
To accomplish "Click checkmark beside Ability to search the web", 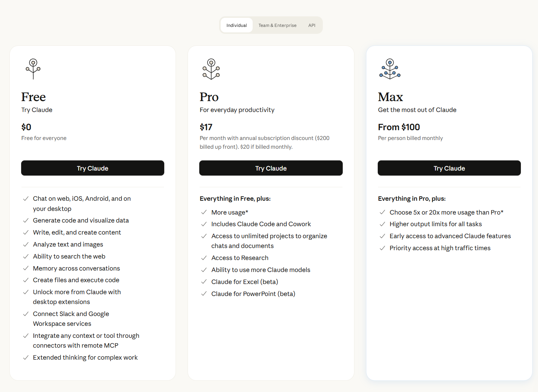I will (x=26, y=256).
